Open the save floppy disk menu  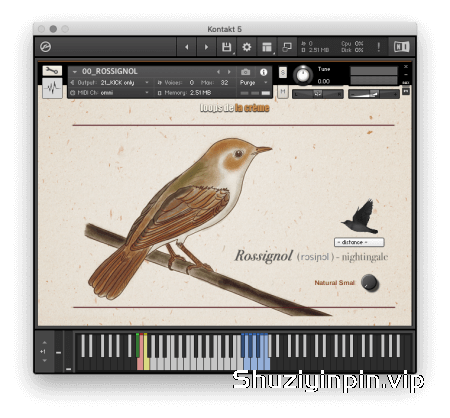227,47
